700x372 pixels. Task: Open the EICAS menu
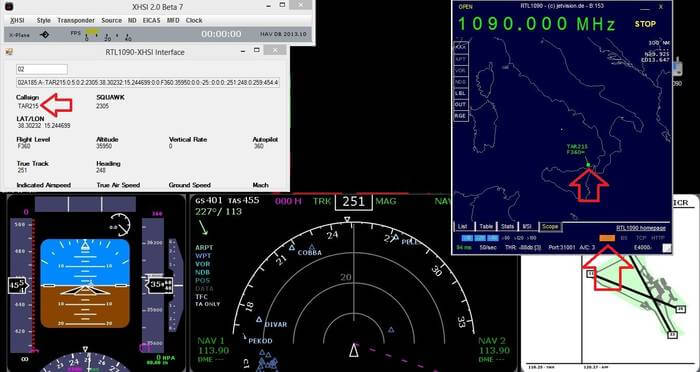(x=151, y=21)
